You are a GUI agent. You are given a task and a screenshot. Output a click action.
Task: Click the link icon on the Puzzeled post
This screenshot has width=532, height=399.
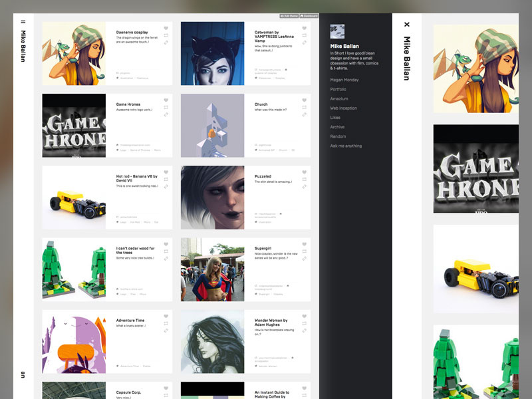[305, 186]
